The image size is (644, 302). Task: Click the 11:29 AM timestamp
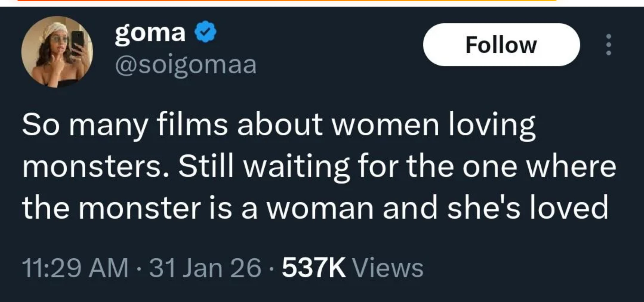[75, 268]
